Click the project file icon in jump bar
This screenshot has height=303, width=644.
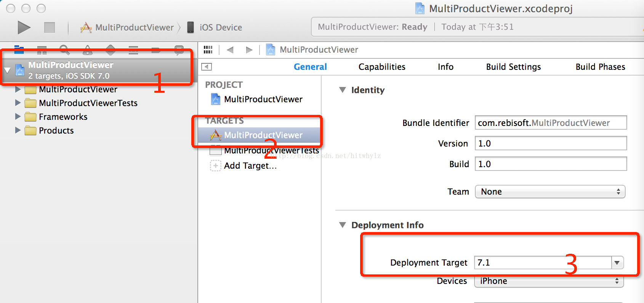(271, 50)
